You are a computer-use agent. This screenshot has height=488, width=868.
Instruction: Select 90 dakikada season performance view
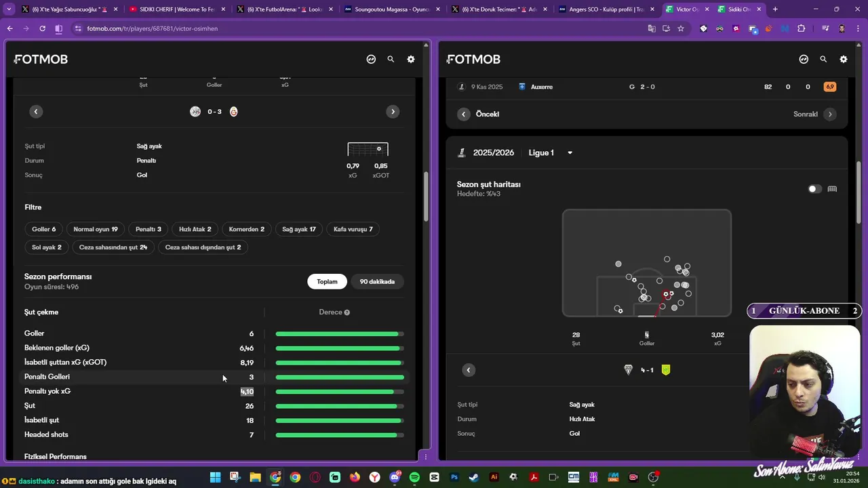pyautogui.click(x=377, y=281)
